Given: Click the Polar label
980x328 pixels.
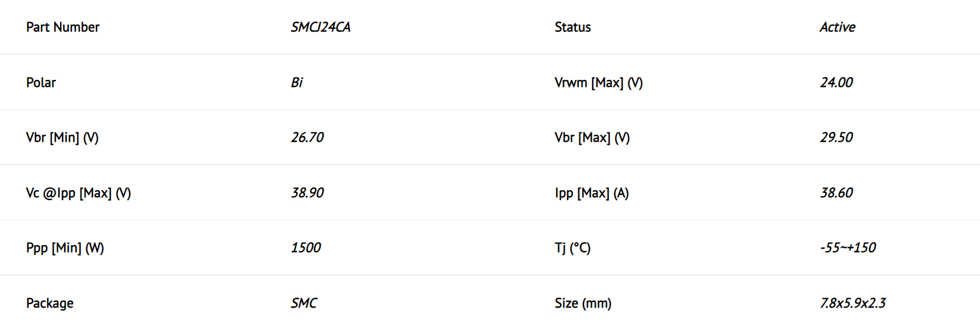Looking at the screenshot, I should (x=41, y=82).
